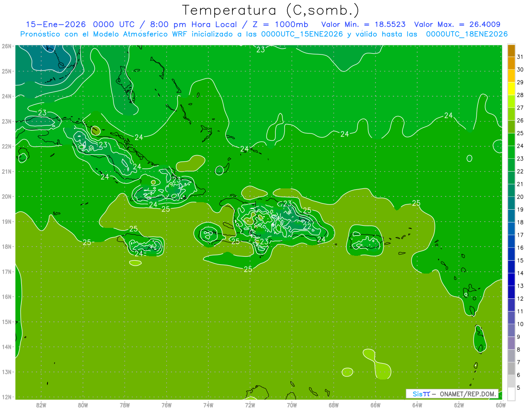The height and width of the screenshot is (411, 532).
Task: Click the '14' value on the color scale
Action: click(x=520, y=273)
